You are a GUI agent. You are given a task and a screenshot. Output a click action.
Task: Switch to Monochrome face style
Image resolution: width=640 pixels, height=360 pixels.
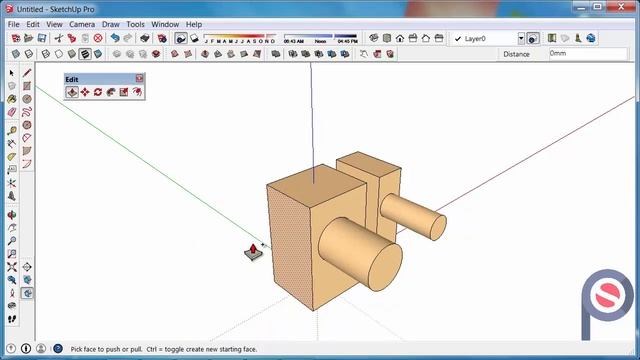pyautogui.click(x=98, y=54)
